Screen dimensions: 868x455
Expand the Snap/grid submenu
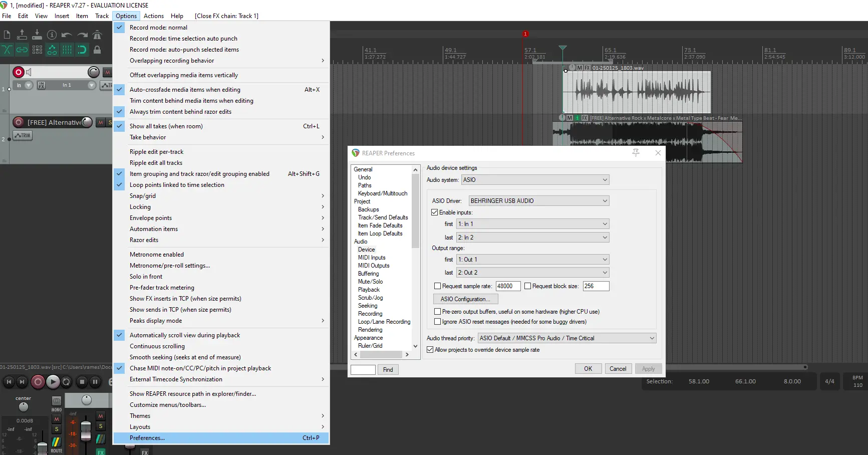(221, 196)
